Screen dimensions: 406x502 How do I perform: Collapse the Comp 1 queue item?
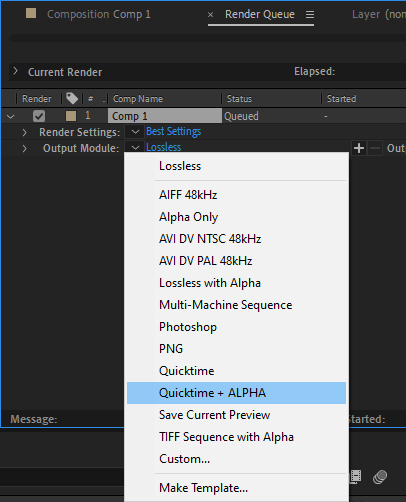(11, 116)
